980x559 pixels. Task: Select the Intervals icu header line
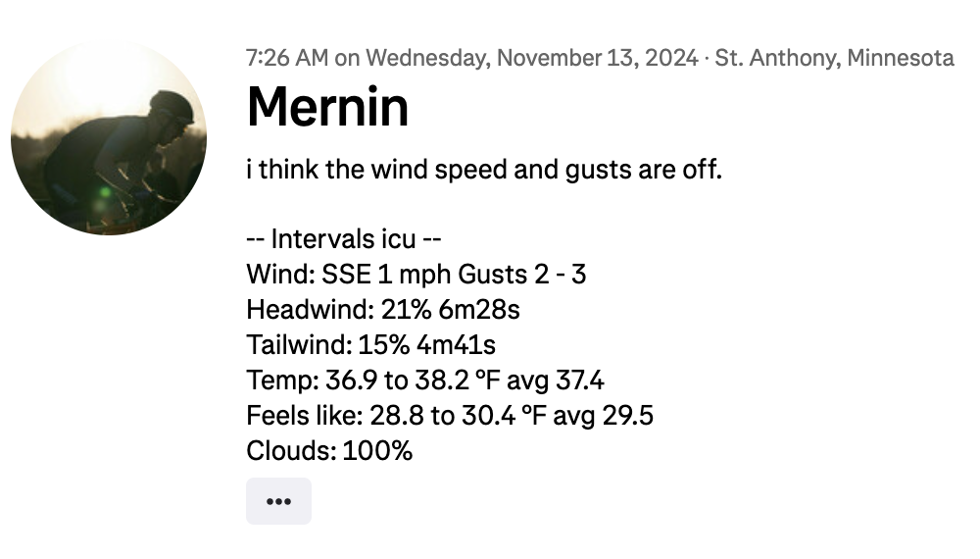pos(347,239)
